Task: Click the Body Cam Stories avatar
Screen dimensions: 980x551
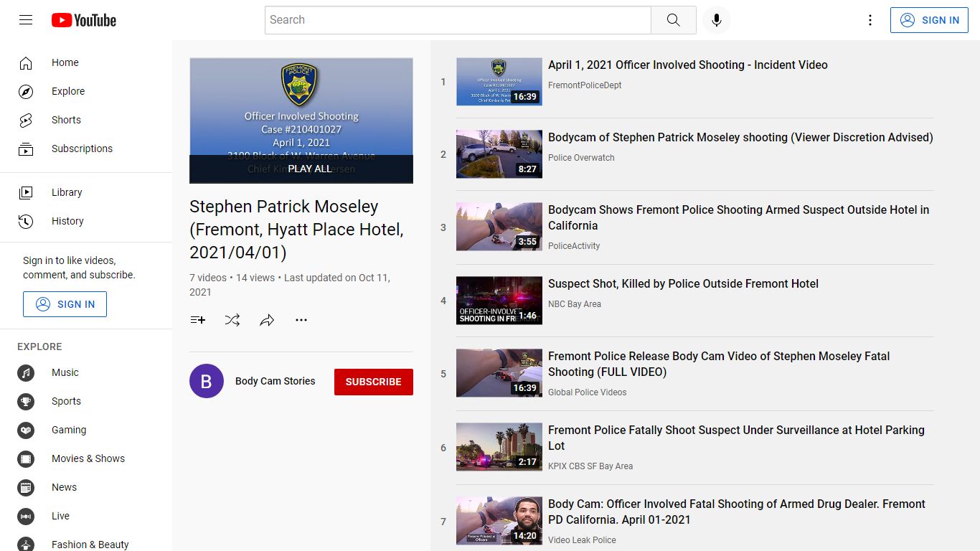Action: point(207,381)
